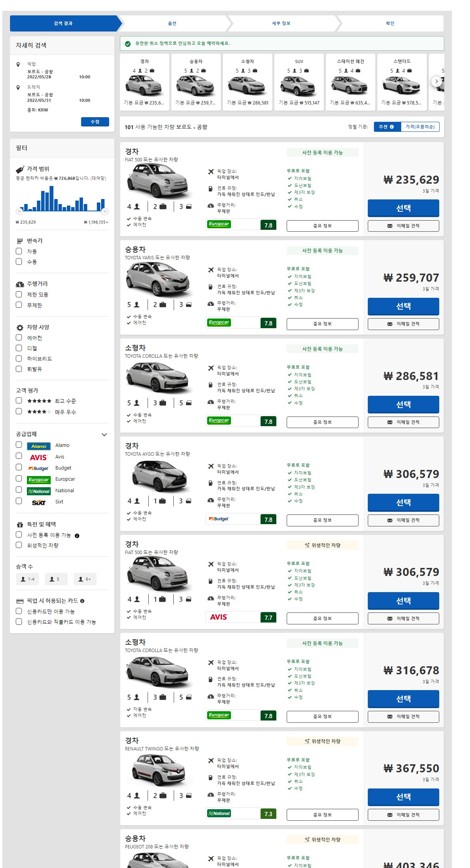The image size is (470, 868).
Task: Adjust the maximum price slider handle
Action: tap(105, 211)
